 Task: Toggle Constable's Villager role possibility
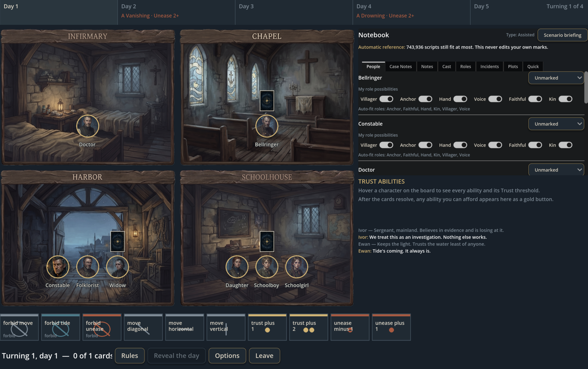point(386,145)
